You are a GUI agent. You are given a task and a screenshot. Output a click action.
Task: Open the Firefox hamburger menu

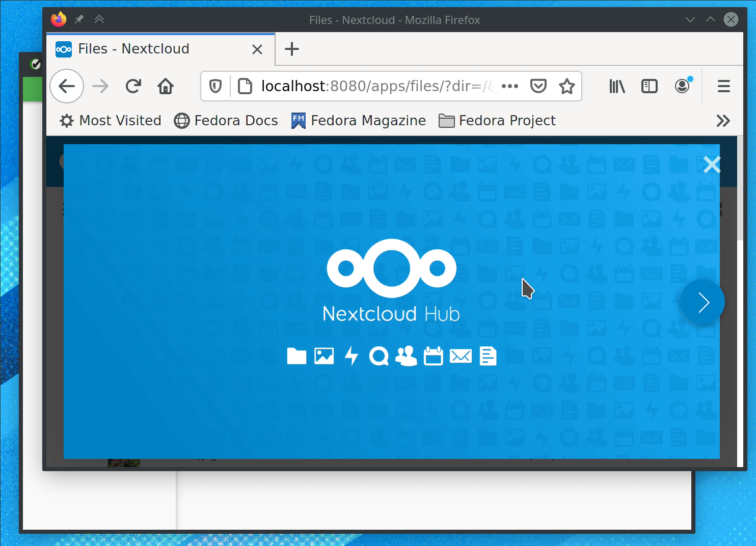(724, 86)
